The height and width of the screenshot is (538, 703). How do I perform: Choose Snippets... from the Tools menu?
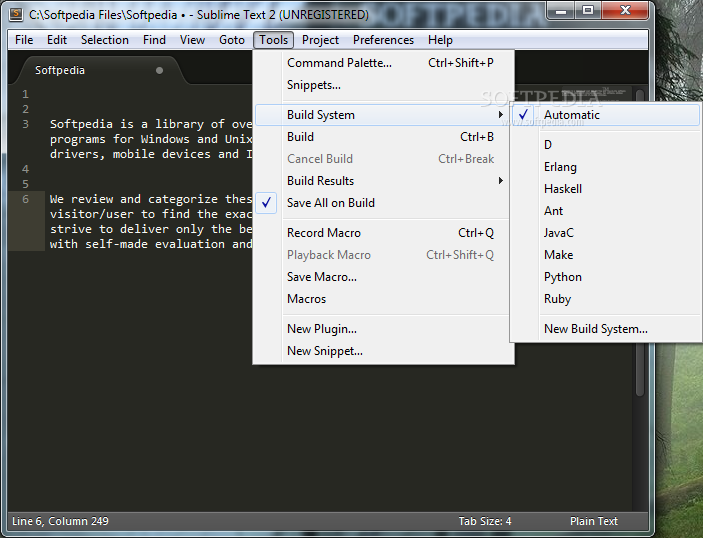383,85
